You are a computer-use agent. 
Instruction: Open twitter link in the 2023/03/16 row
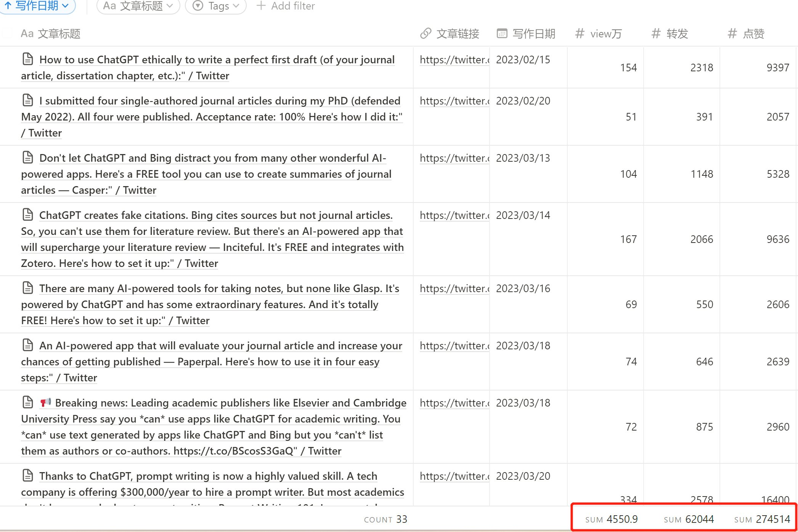(454, 288)
